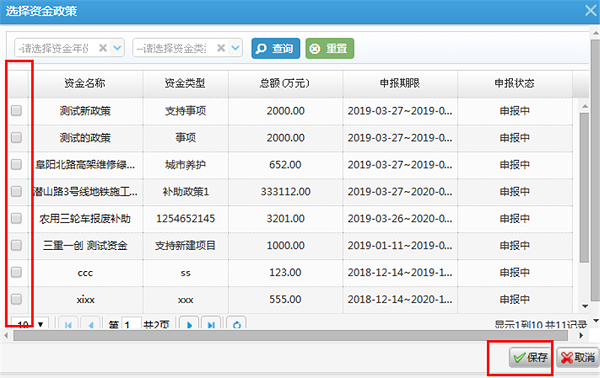Screen dimensions: 600x378
Task: Click the horizontal scrollbar thumb
Action: (290, 336)
